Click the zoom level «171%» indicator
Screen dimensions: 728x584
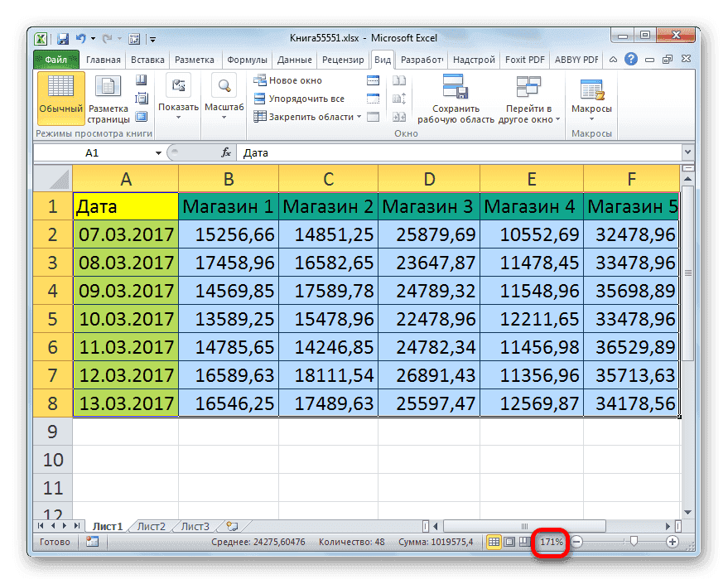[x=552, y=542]
